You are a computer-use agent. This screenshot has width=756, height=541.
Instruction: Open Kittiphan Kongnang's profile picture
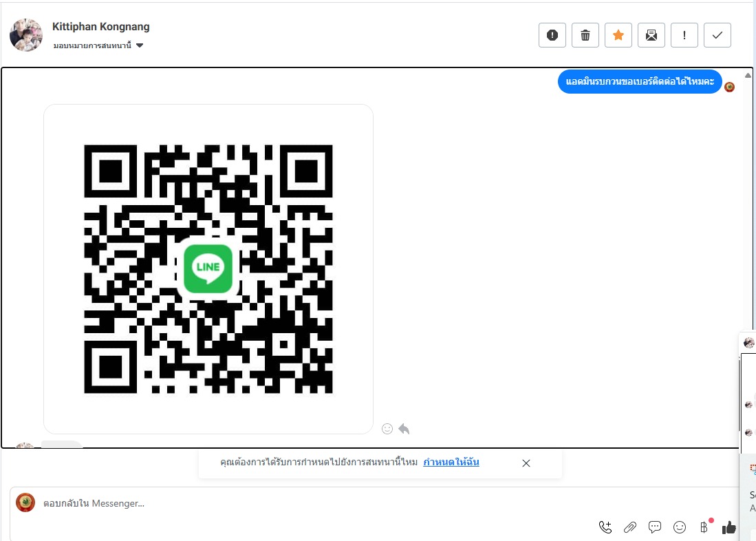coord(26,34)
